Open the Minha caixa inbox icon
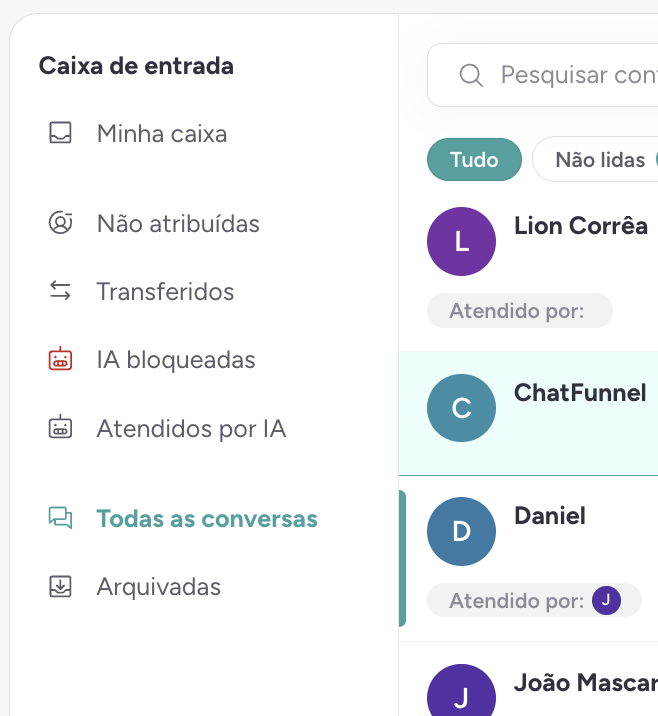The width and height of the screenshot is (658, 716). 60,133
